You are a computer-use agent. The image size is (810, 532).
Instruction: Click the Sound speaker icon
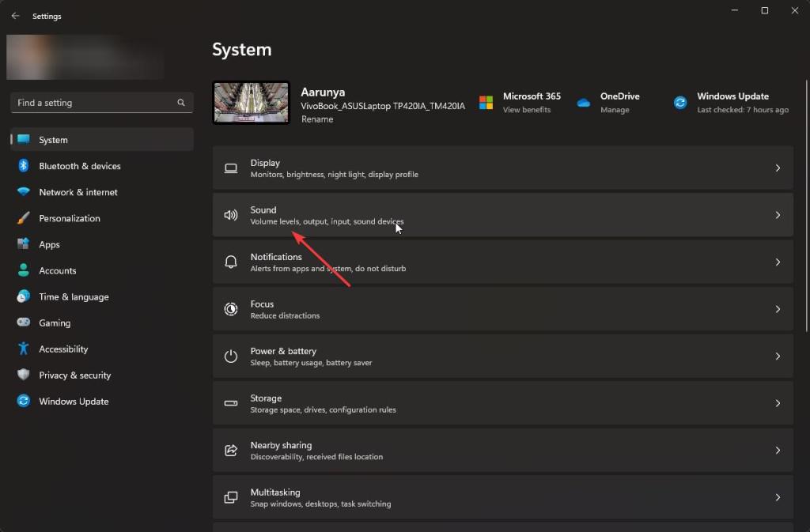(231, 215)
